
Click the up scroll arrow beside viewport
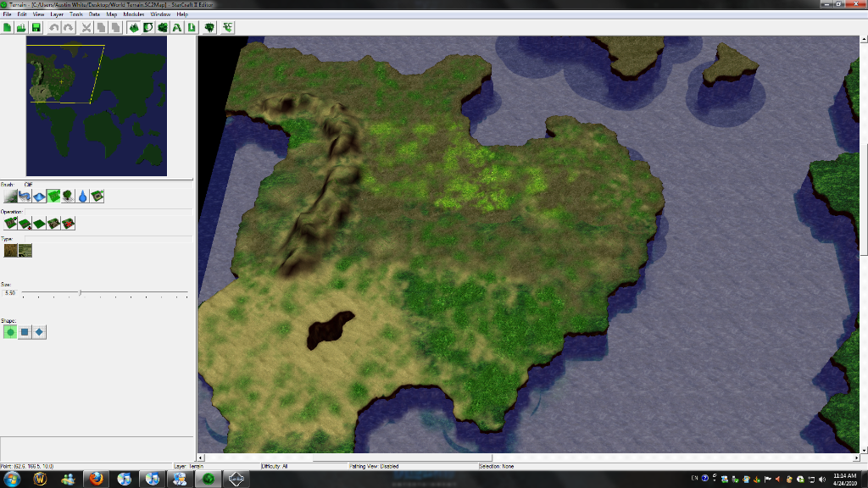864,39
